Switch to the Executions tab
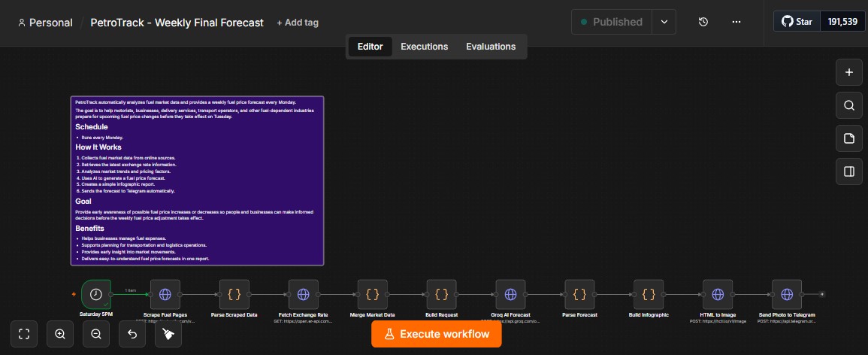The height and width of the screenshot is (355, 868). tap(424, 47)
